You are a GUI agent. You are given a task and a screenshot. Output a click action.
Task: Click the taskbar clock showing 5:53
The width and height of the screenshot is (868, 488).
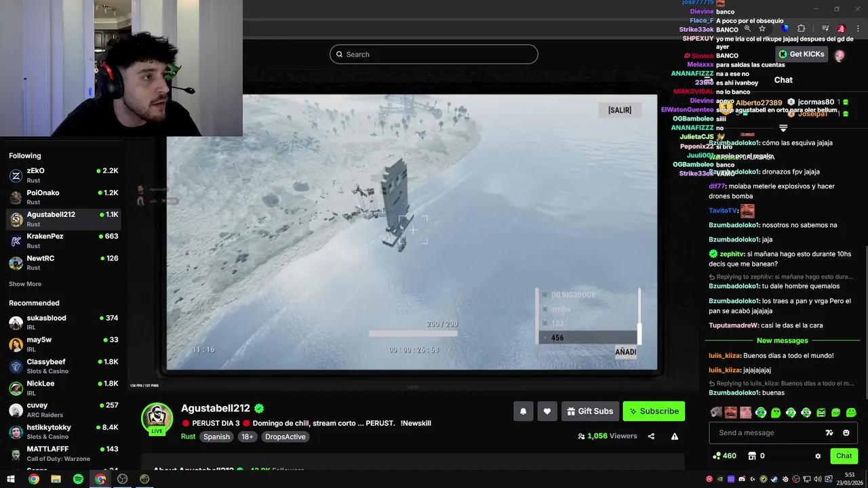pyautogui.click(x=850, y=479)
